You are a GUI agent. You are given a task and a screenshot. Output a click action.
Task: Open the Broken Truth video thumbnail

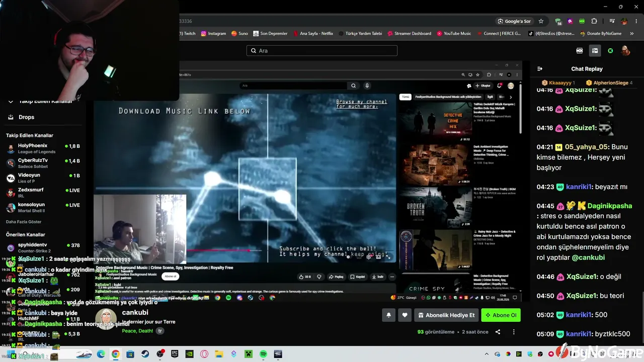click(435, 207)
